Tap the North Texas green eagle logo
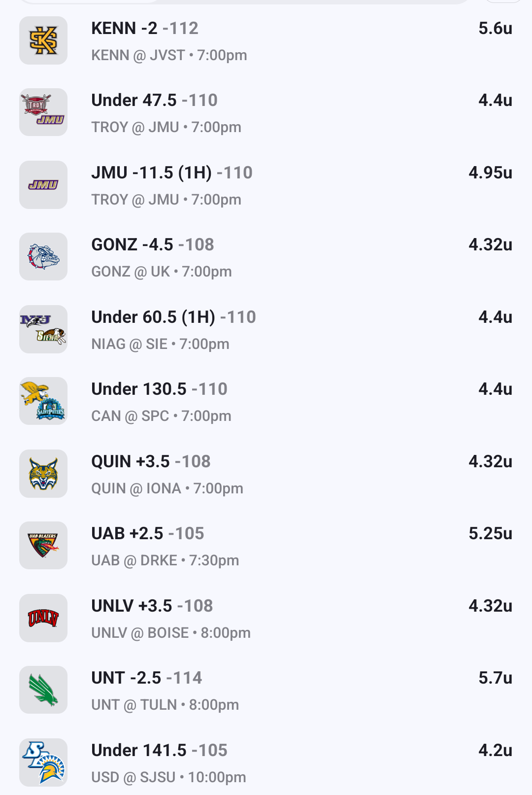The width and height of the screenshot is (532, 795). (x=43, y=690)
